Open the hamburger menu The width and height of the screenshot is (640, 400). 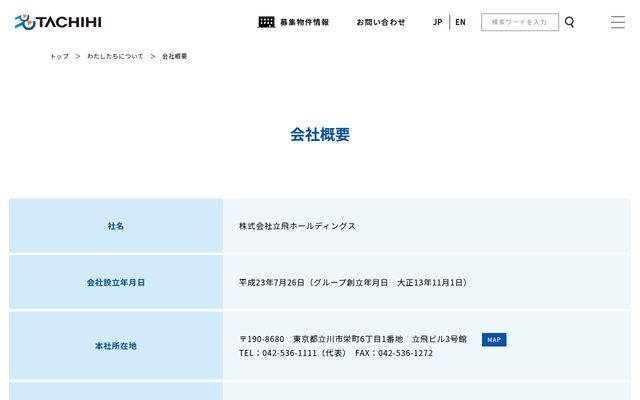pos(618,22)
